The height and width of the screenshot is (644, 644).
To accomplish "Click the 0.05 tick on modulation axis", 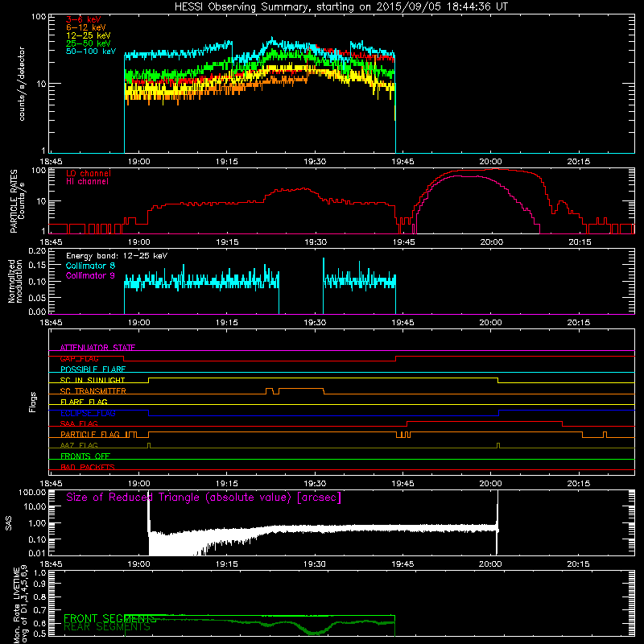I will click(x=37, y=297).
